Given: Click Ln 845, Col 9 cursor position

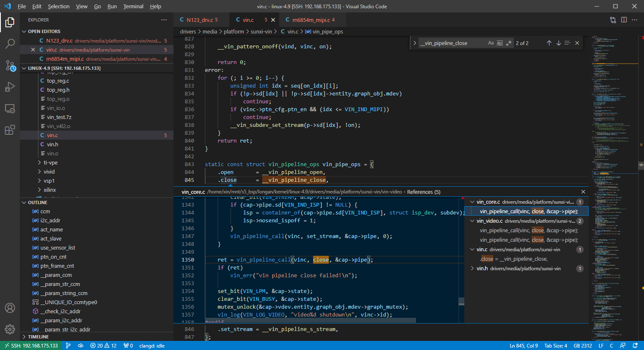Looking at the screenshot, I should 524,345.
